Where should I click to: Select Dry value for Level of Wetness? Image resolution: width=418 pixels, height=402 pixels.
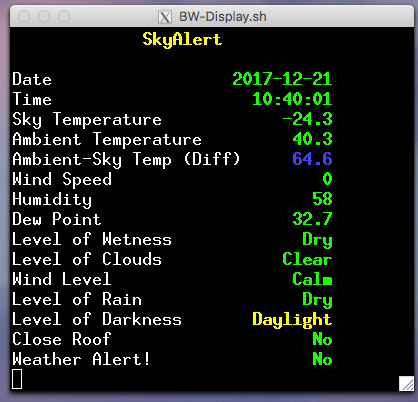point(317,240)
